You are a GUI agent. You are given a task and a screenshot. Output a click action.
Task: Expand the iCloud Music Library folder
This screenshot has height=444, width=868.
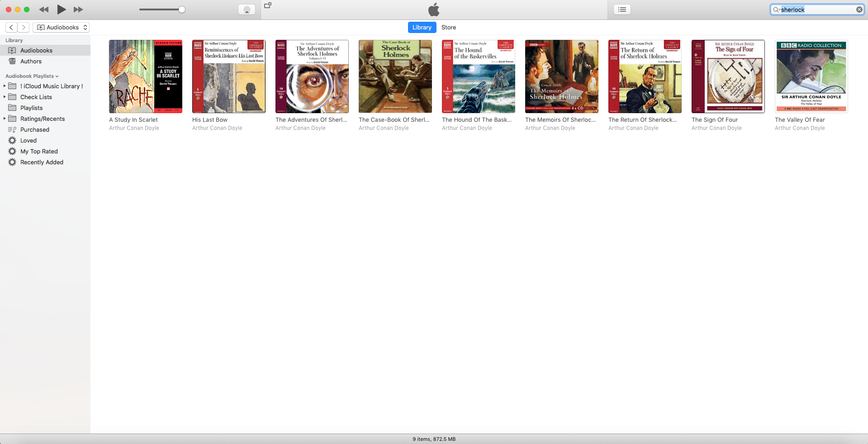(x=5, y=86)
